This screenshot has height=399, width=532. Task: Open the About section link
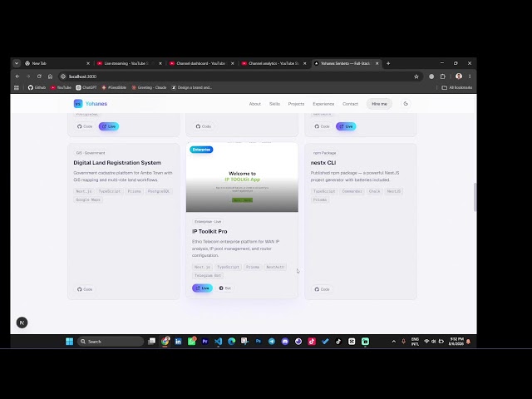point(255,104)
